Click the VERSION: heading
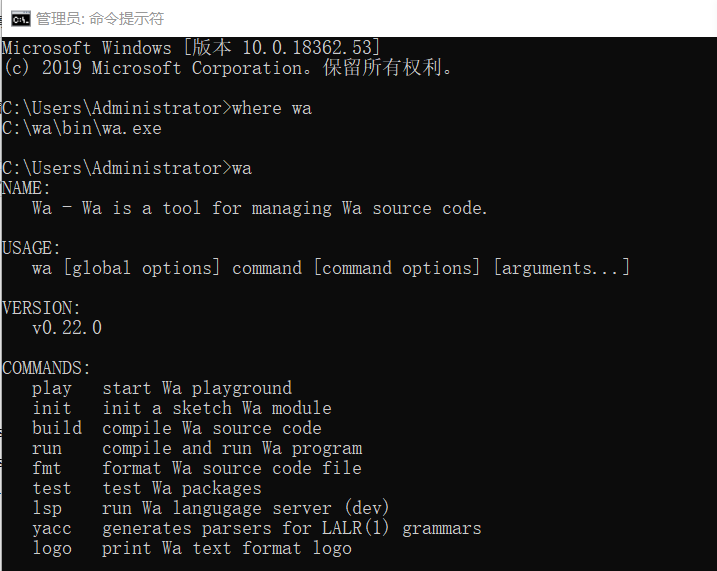 pos(42,308)
